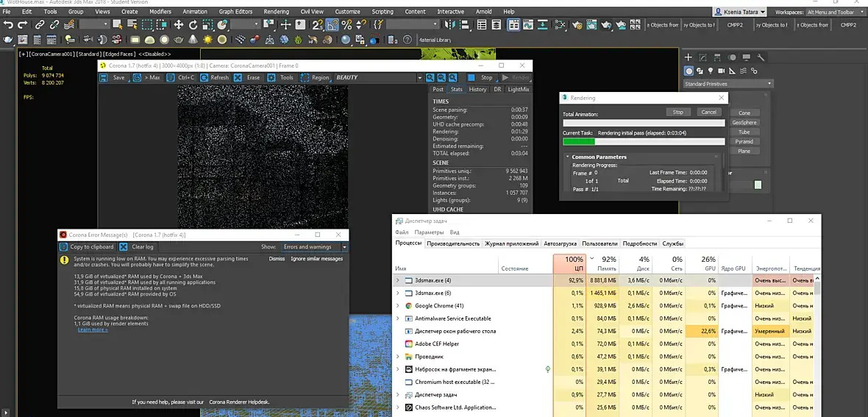The height and width of the screenshot is (417, 868).
Task: Click the Undo arrow in main toolbar
Action: pos(8,25)
